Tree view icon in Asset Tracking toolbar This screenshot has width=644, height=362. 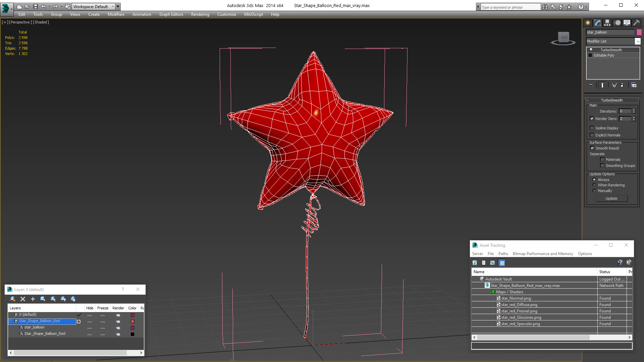coord(493,263)
